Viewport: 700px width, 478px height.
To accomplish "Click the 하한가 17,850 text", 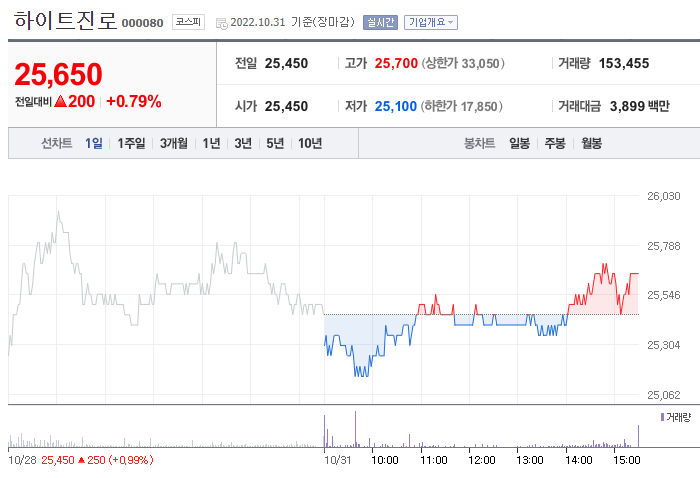I will pyautogui.click(x=462, y=106).
